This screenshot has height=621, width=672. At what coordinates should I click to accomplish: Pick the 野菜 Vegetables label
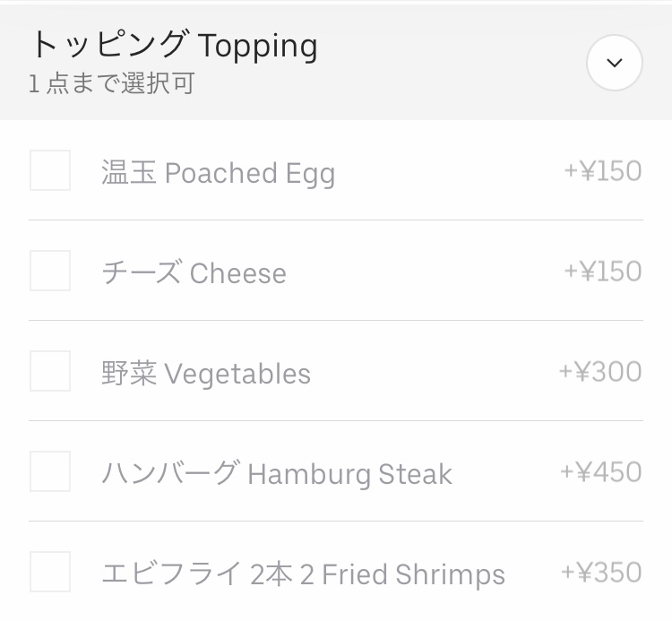(x=206, y=373)
